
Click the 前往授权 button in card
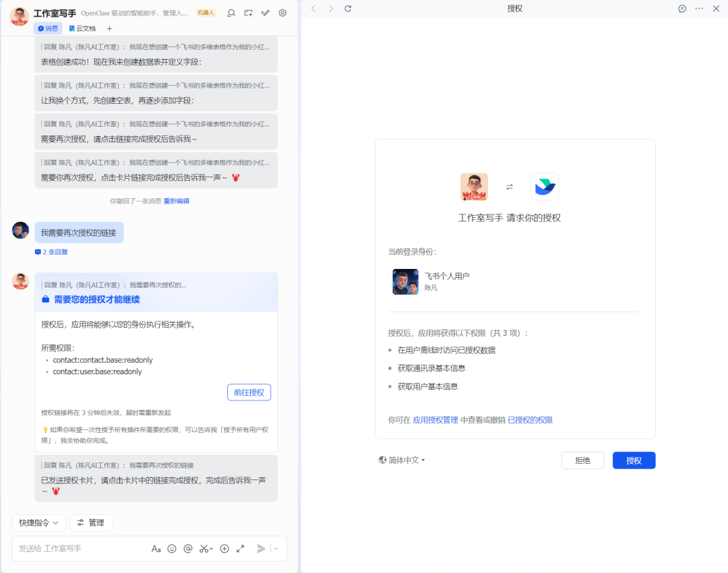(249, 392)
